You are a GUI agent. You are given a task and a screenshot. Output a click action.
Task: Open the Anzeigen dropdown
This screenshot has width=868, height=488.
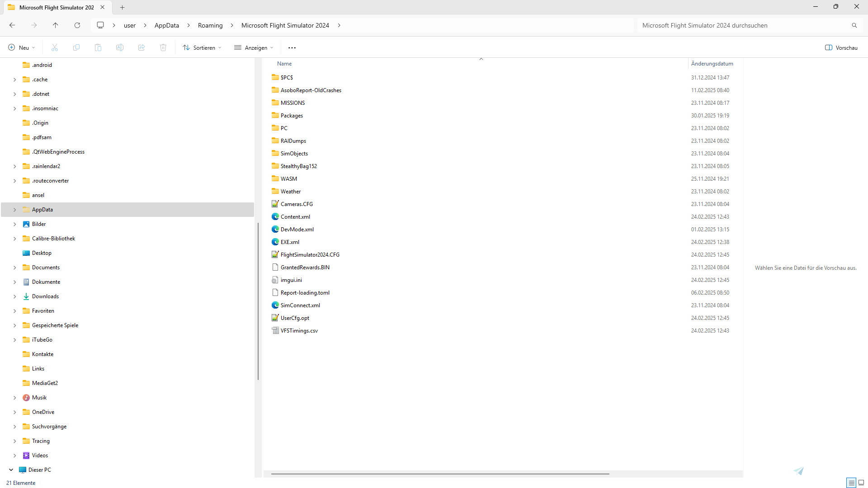point(254,47)
